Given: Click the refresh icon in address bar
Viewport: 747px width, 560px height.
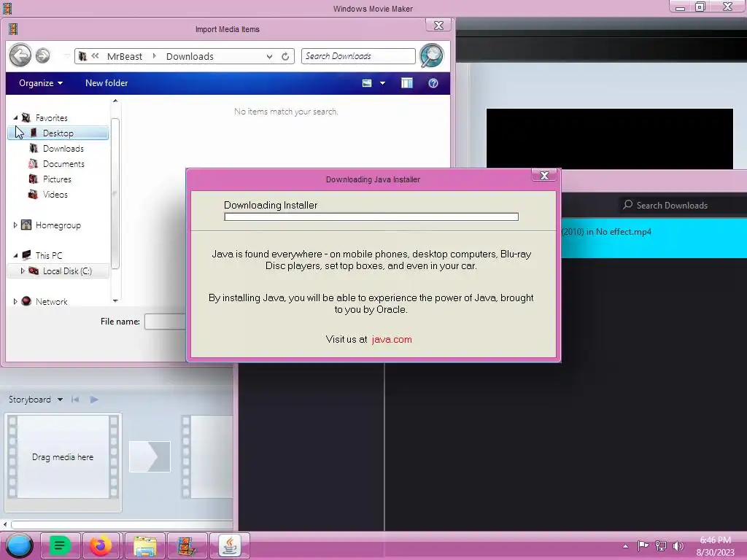Looking at the screenshot, I should [x=285, y=57].
